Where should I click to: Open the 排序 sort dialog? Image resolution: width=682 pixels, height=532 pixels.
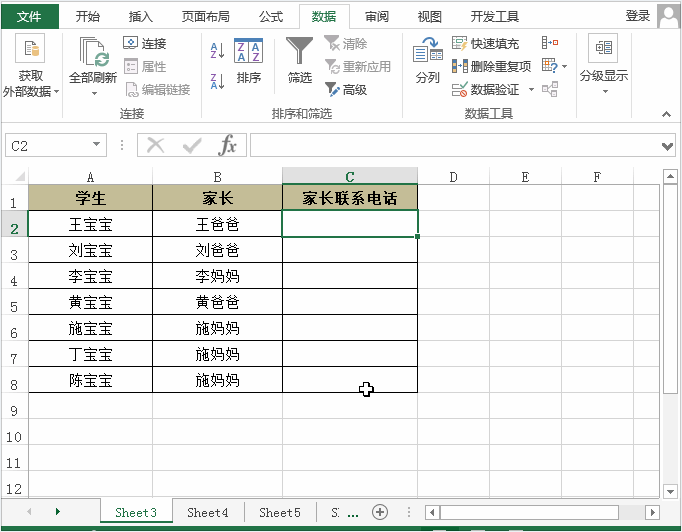click(248, 61)
